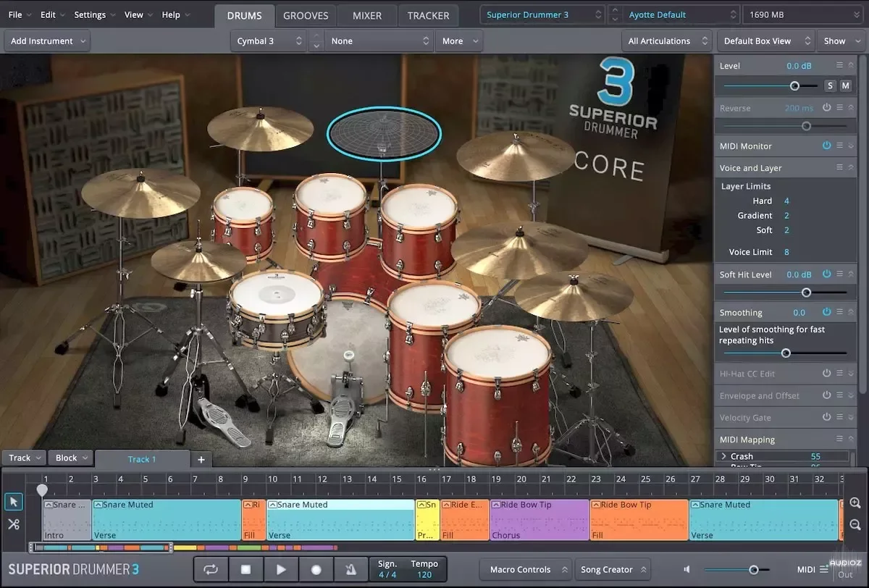Collapse the Level section chevron
Viewport: 869px width, 588px height.
click(x=851, y=65)
